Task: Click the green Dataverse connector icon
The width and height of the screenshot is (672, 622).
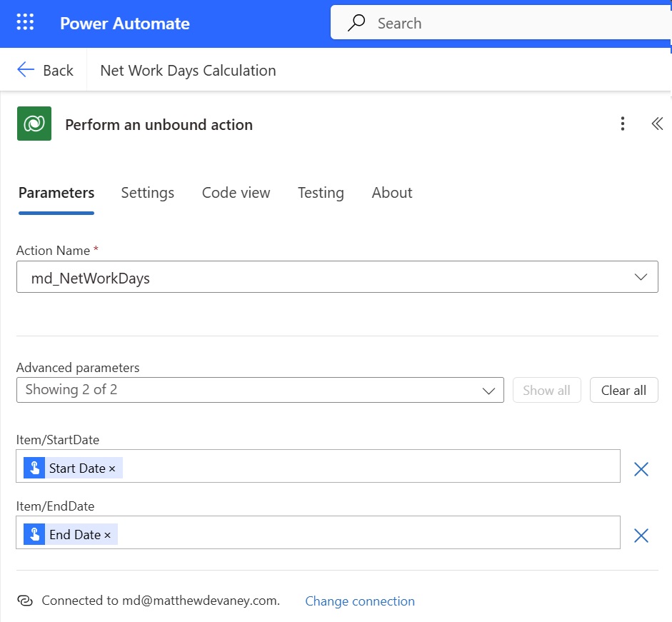Action: coord(34,124)
